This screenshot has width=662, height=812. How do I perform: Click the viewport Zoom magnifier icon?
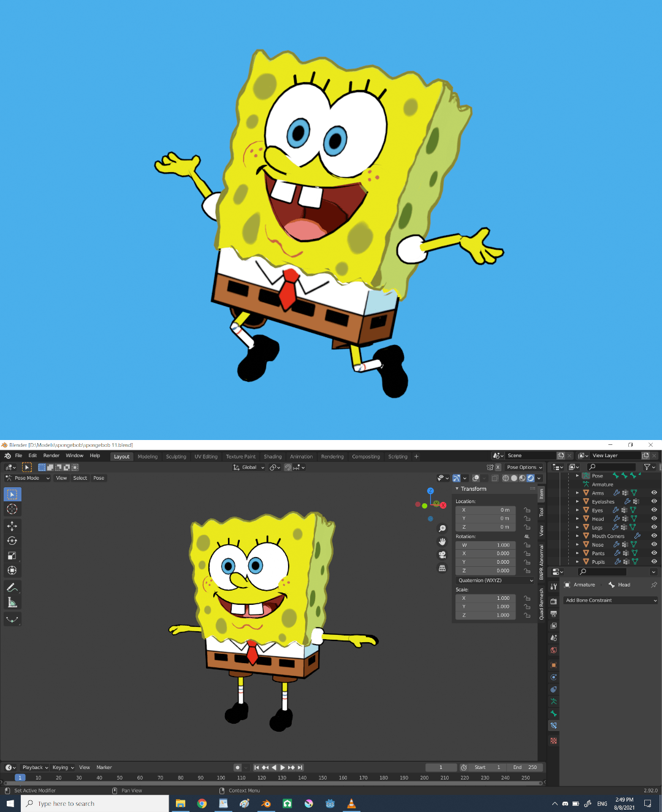[x=442, y=529]
